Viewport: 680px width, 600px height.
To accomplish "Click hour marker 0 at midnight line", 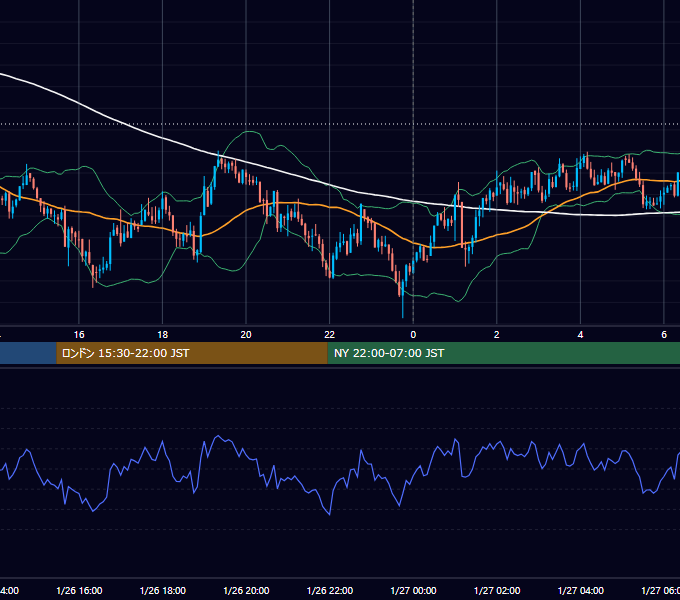I will point(413,335).
